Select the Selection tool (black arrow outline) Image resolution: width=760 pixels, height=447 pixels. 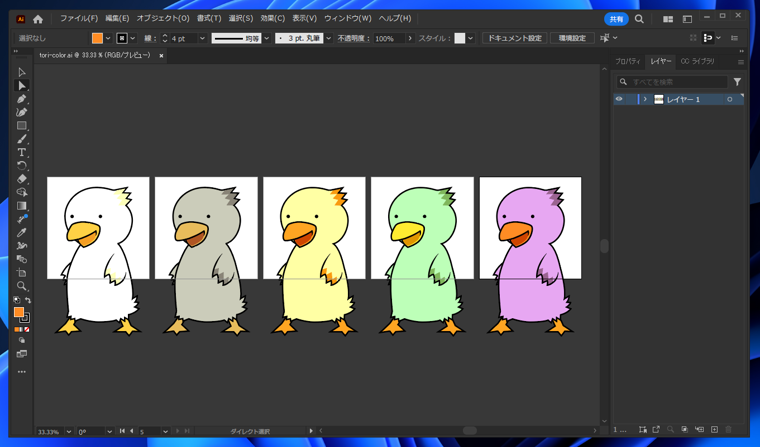coord(22,72)
